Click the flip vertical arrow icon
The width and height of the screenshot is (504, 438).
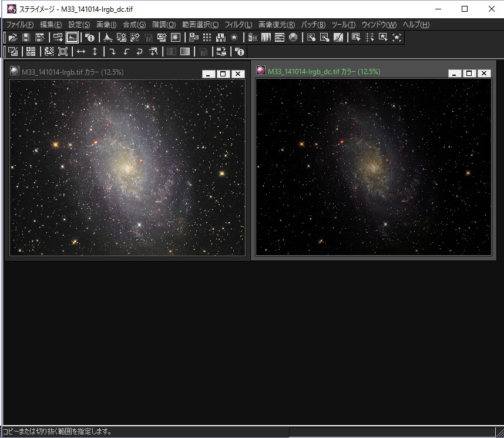(x=95, y=52)
